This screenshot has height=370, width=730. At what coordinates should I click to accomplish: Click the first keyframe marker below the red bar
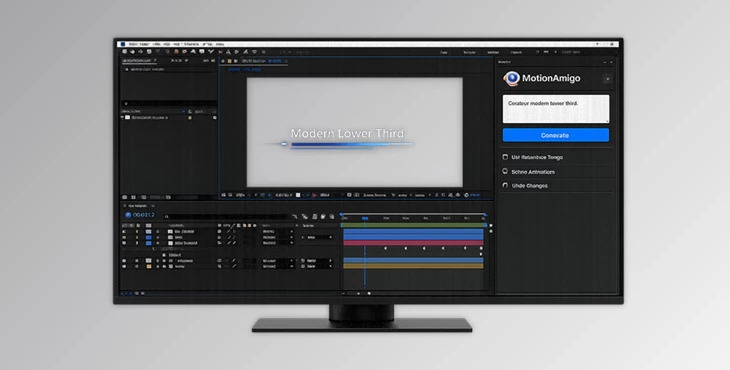pos(385,249)
